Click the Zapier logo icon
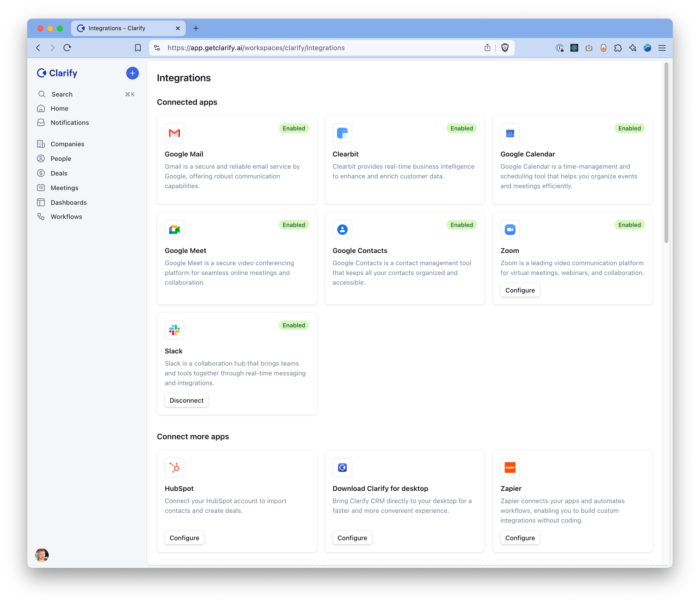 [510, 468]
